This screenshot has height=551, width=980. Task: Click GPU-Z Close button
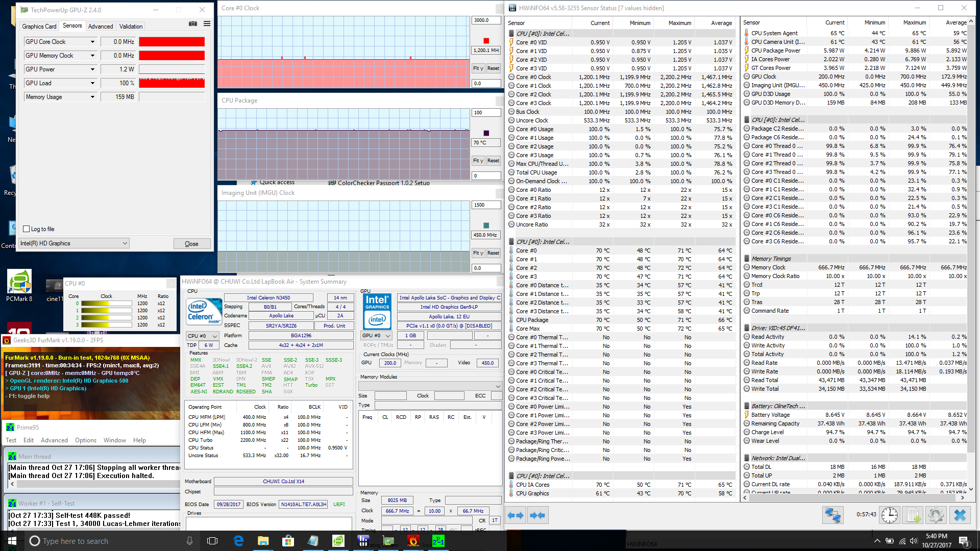point(191,244)
